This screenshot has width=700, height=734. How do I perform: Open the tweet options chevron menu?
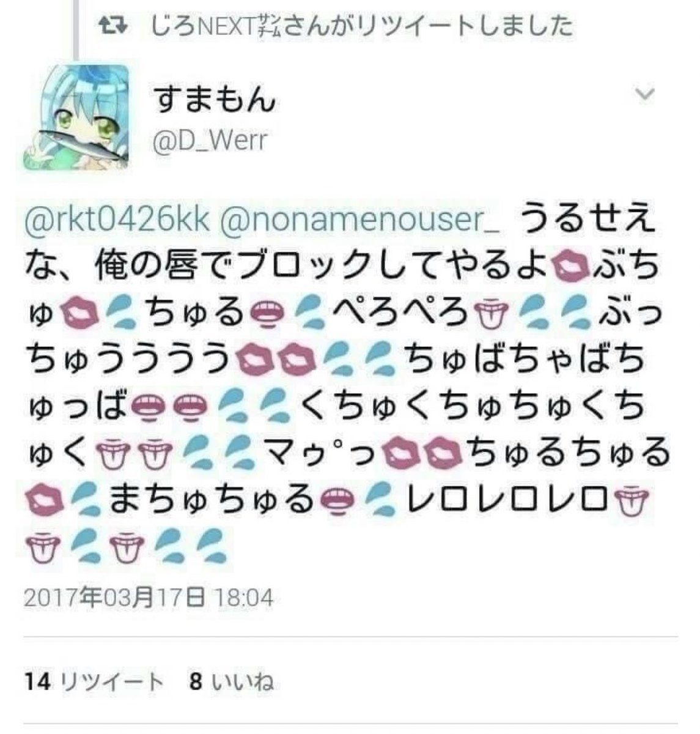(646, 94)
